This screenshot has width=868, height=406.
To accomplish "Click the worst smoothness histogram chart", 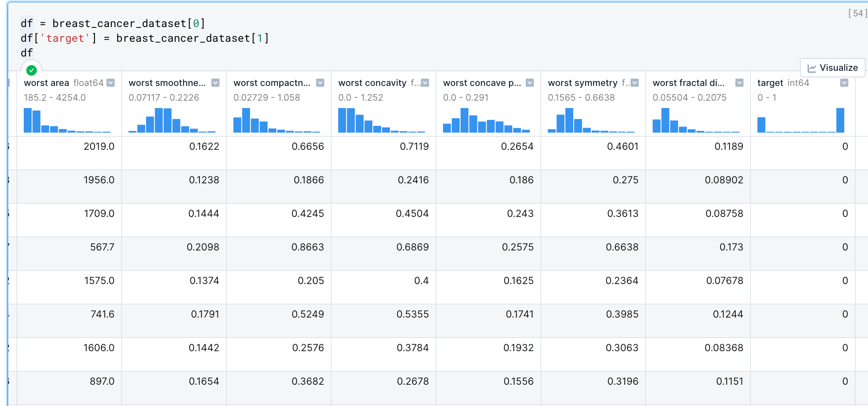I will coord(172,120).
